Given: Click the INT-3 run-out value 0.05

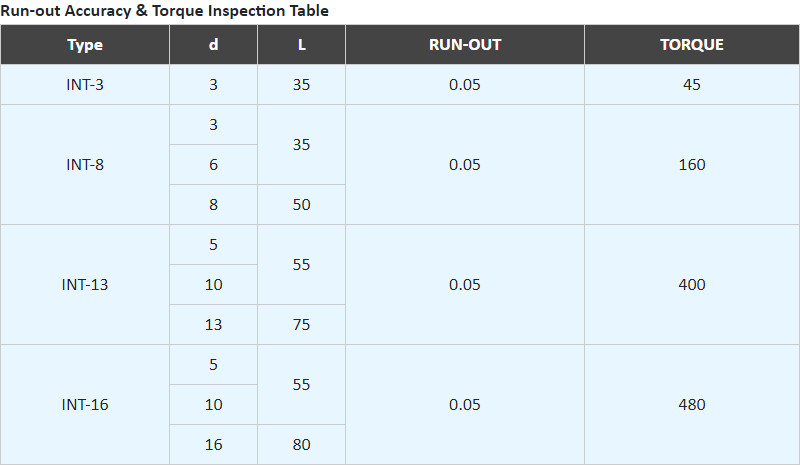Looking at the screenshot, I should pyautogui.click(x=465, y=85).
